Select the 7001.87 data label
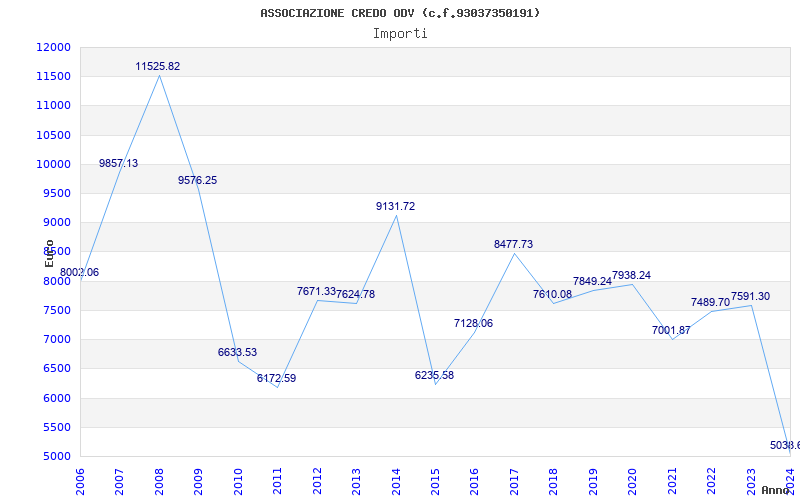The height and width of the screenshot is (500, 800). point(671,330)
